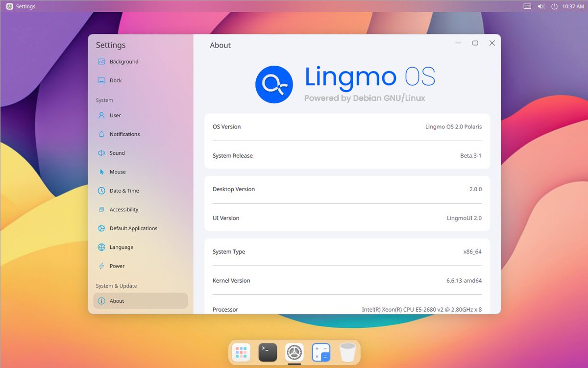This screenshot has height=368, width=588.
Task: Click the Accessibility icon
Action: [101, 210]
